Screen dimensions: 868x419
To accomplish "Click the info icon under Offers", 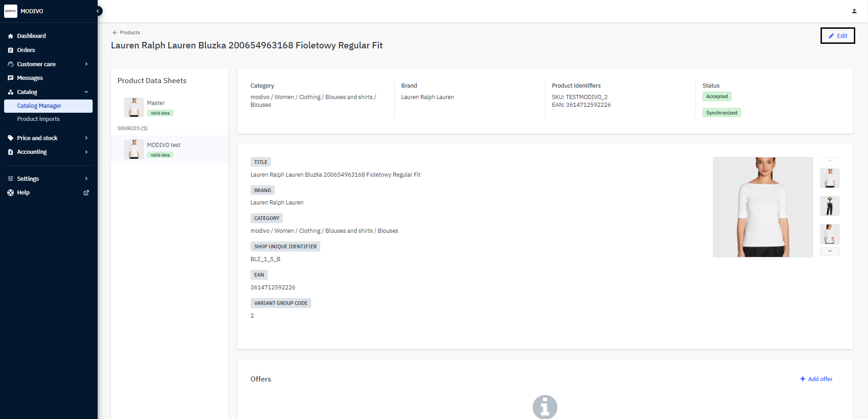I will pos(545,407).
